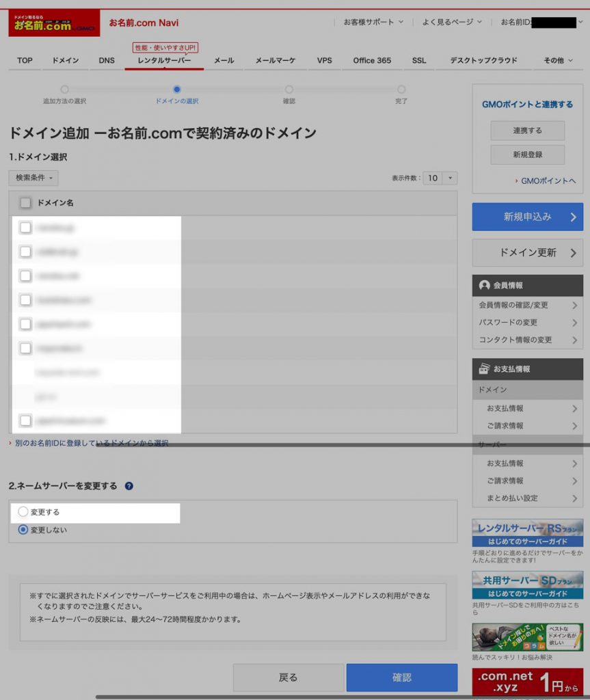Check the first domain row checkbox

point(25,228)
